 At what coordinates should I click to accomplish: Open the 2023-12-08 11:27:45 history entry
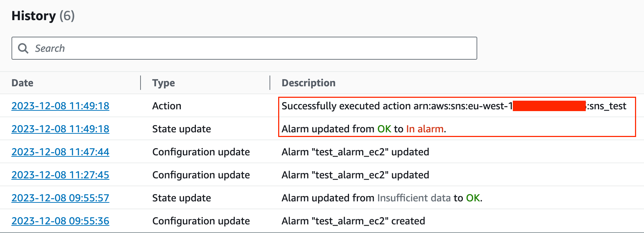(x=60, y=175)
